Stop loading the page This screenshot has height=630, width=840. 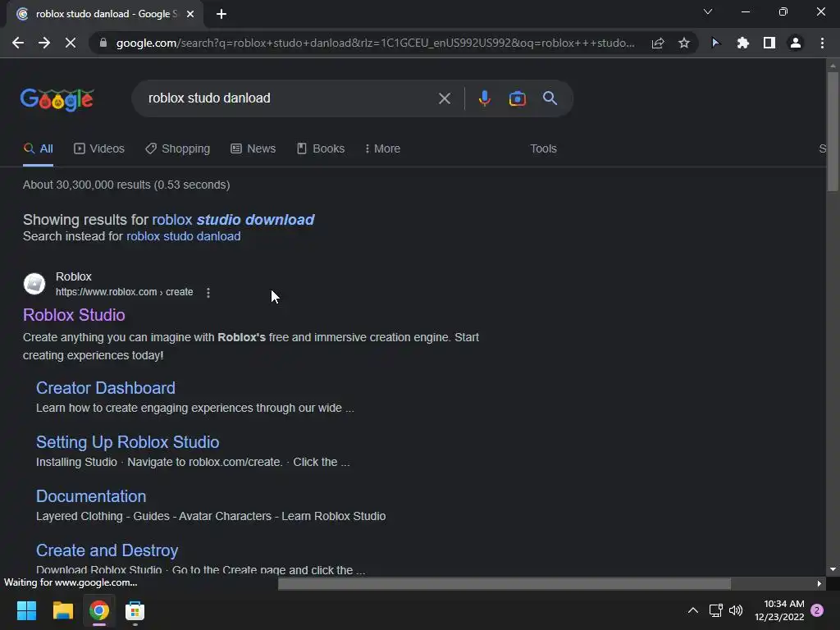pyautogui.click(x=71, y=43)
